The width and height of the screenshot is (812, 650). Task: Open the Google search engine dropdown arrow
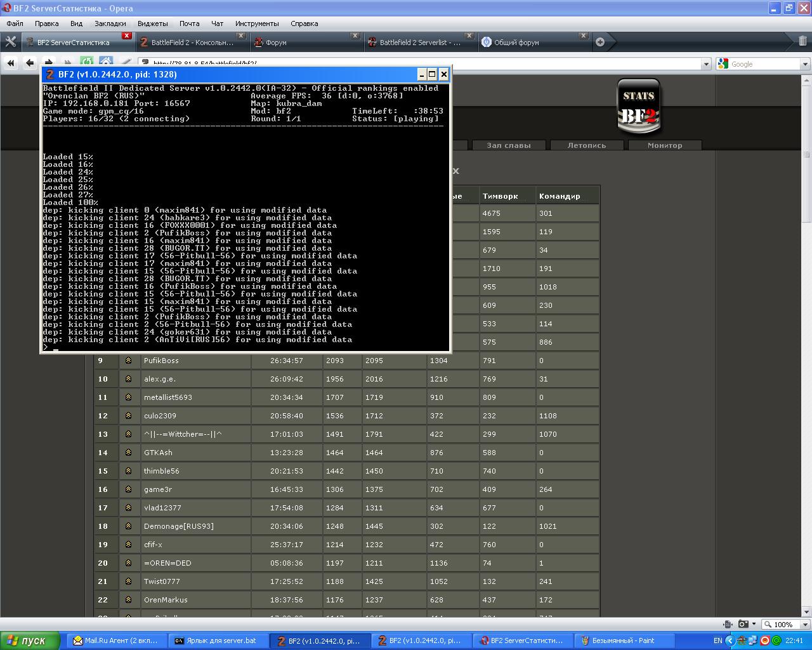click(x=804, y=63)
